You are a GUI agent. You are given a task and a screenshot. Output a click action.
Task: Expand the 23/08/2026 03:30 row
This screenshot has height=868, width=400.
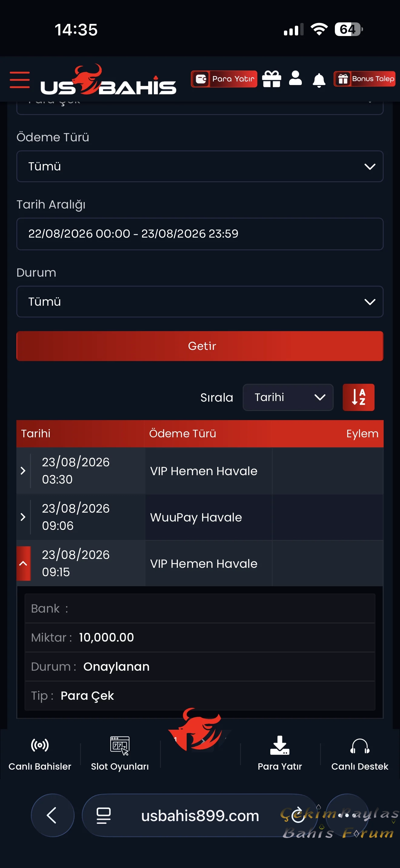(x=23, y=470)
